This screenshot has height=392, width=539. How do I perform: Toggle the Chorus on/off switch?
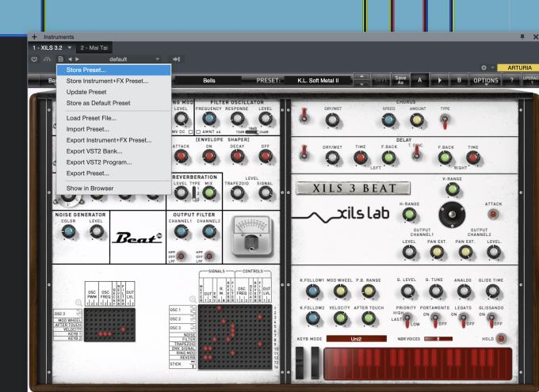tap(304, 115)
